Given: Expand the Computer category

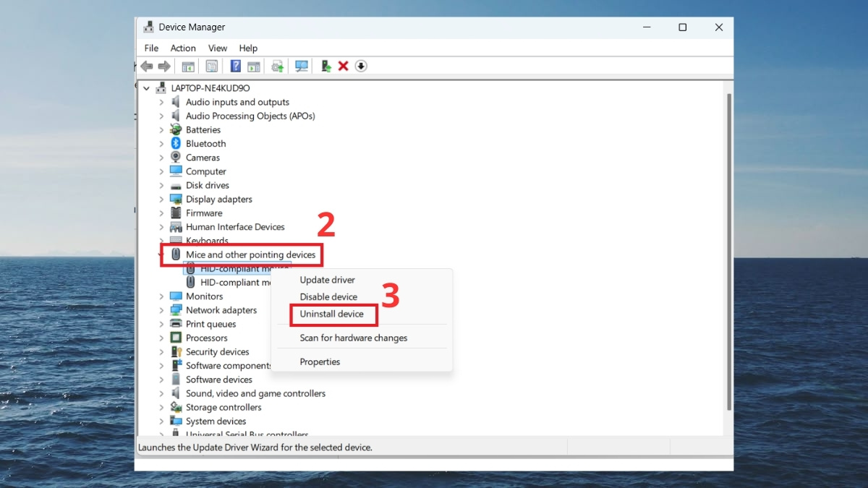Looking at the screenshot, I should click(161, 172).
